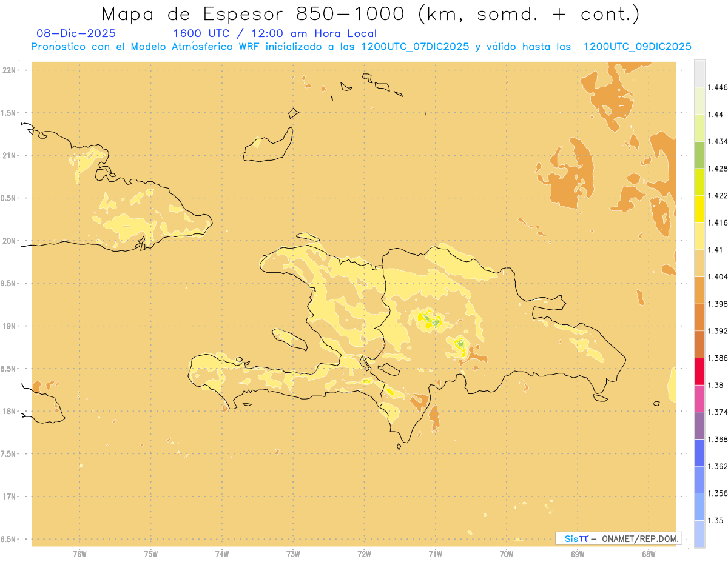
Task: Click the '18N' latitude label
Action: tap(9, 411)
